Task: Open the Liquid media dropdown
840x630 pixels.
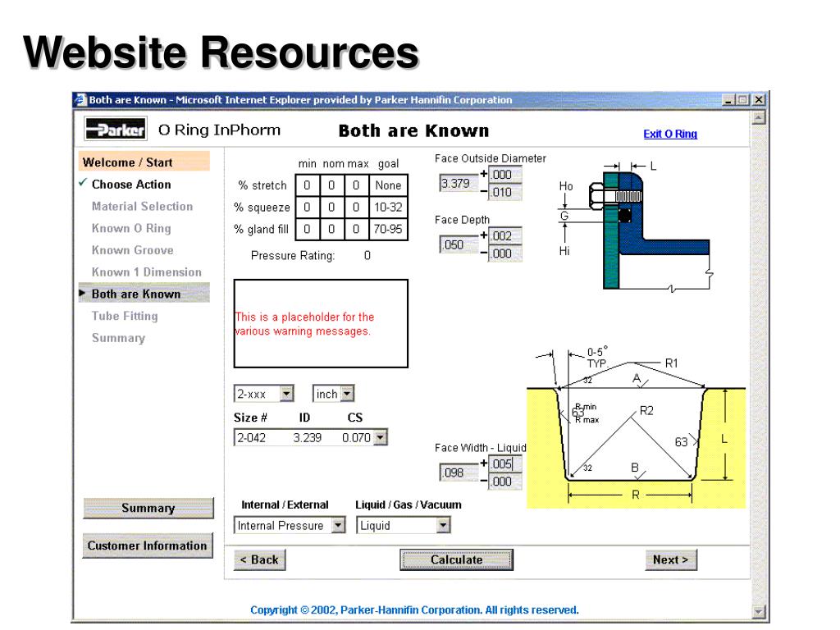Action: coord(443,526)
